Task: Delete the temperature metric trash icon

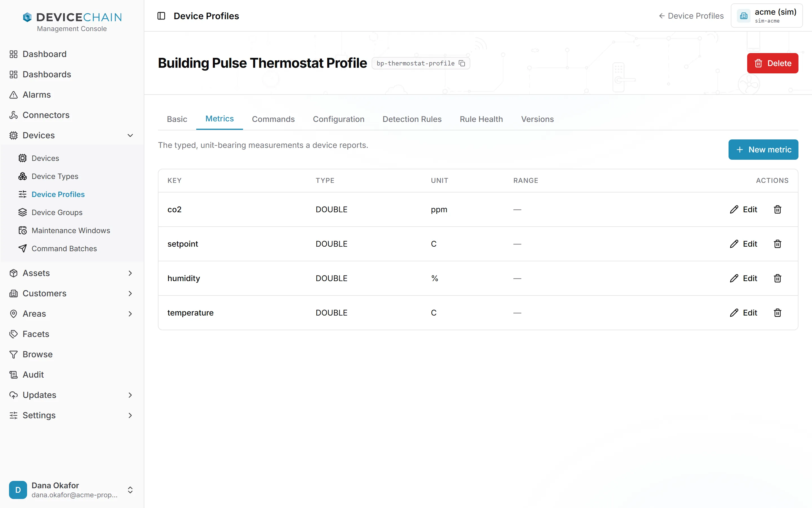Action: click(x=777, y=312)
